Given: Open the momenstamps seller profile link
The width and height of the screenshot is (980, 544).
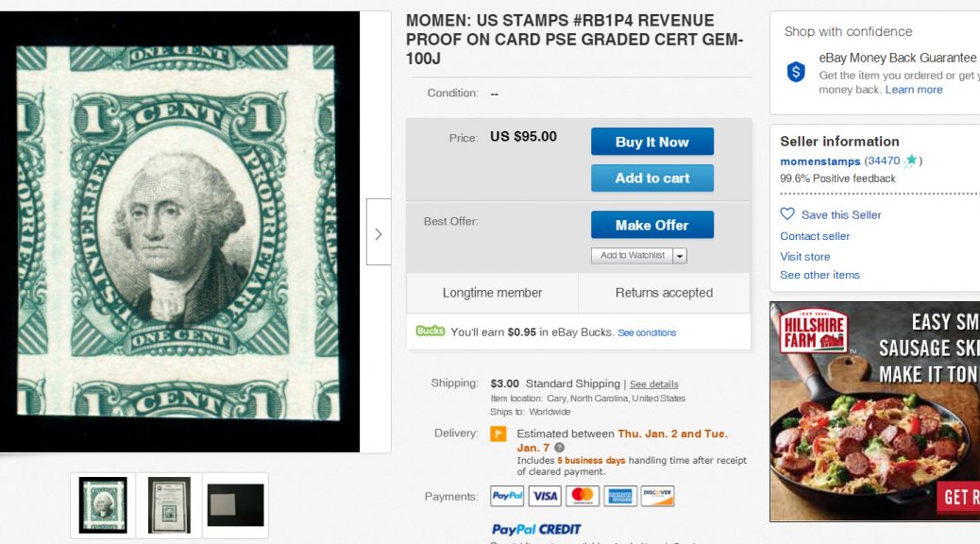Looking at the screenshot, I should tap(819, 161).
